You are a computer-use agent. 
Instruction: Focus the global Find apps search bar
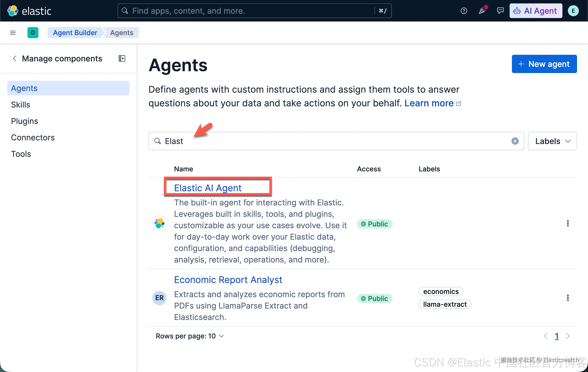[254, 11]
